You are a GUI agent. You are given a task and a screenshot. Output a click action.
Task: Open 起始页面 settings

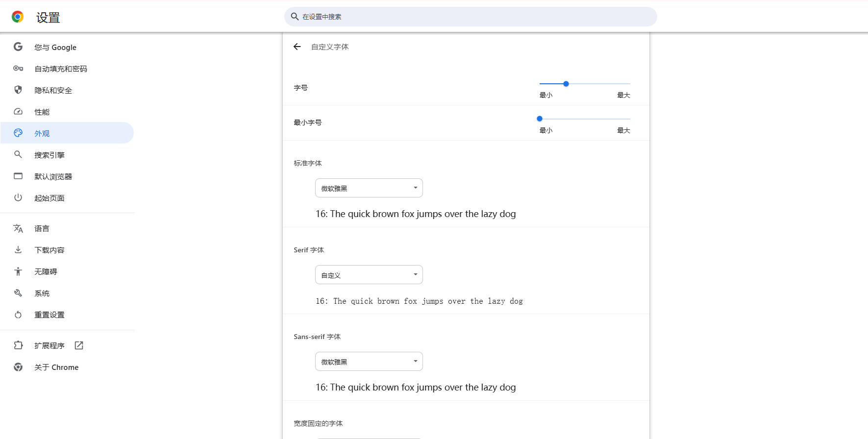tap(67, 198)
